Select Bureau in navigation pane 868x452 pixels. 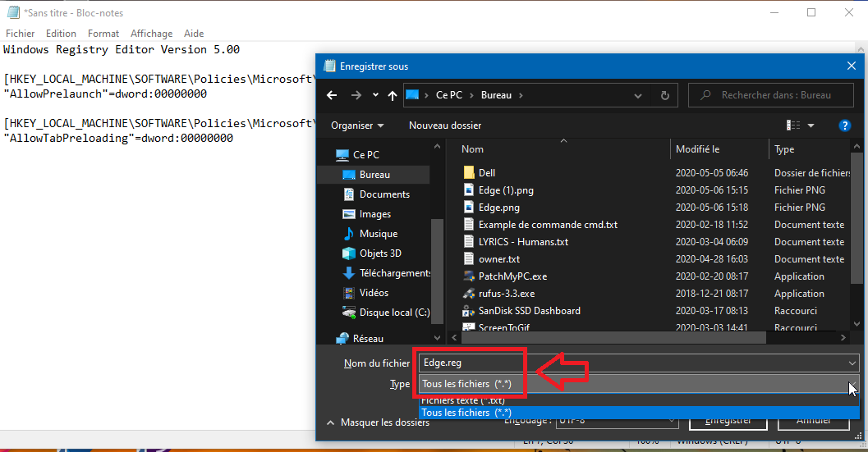coord(374,174)
